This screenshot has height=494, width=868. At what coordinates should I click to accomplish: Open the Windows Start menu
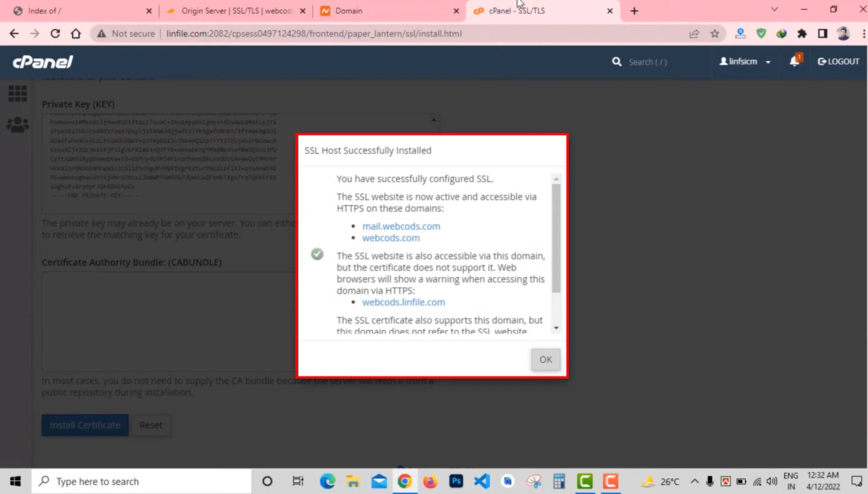[16, 481]
